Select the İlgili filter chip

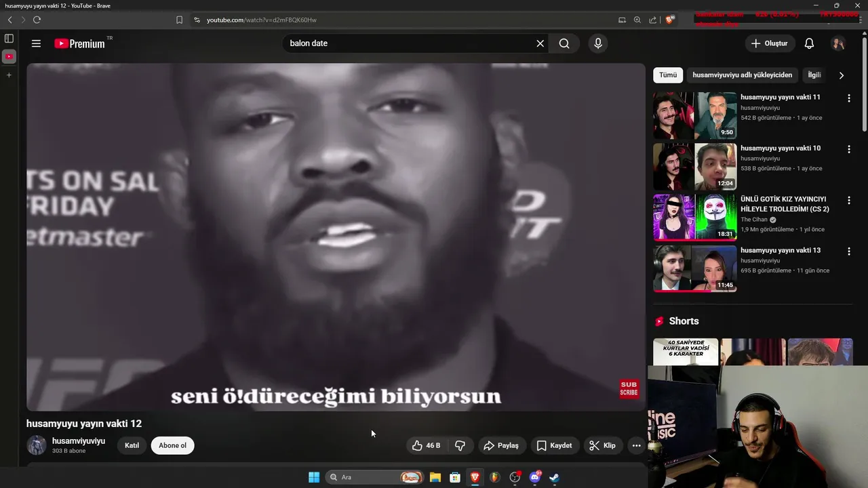(x=814, y=75)
